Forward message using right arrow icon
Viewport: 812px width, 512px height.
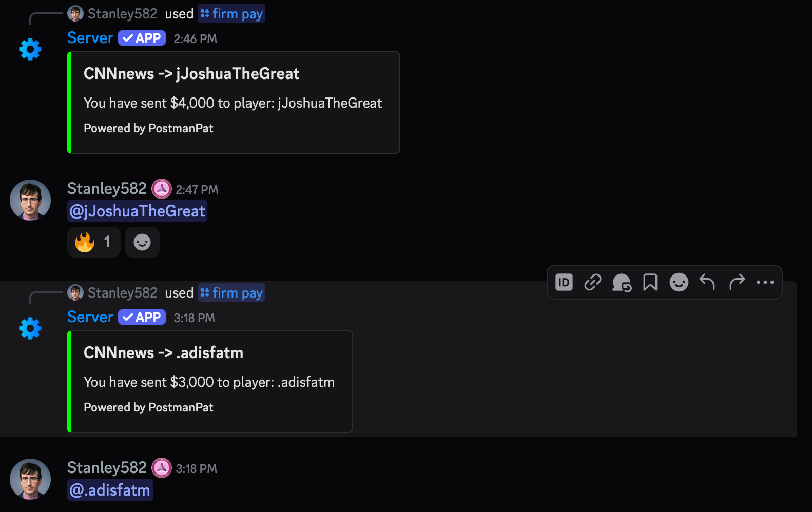click(737, 282)
